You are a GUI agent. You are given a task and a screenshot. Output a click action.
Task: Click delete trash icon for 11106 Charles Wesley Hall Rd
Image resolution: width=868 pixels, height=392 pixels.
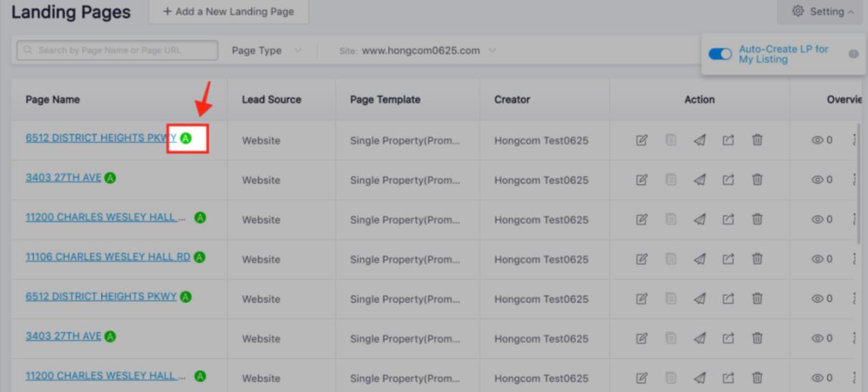click(757, 259)
